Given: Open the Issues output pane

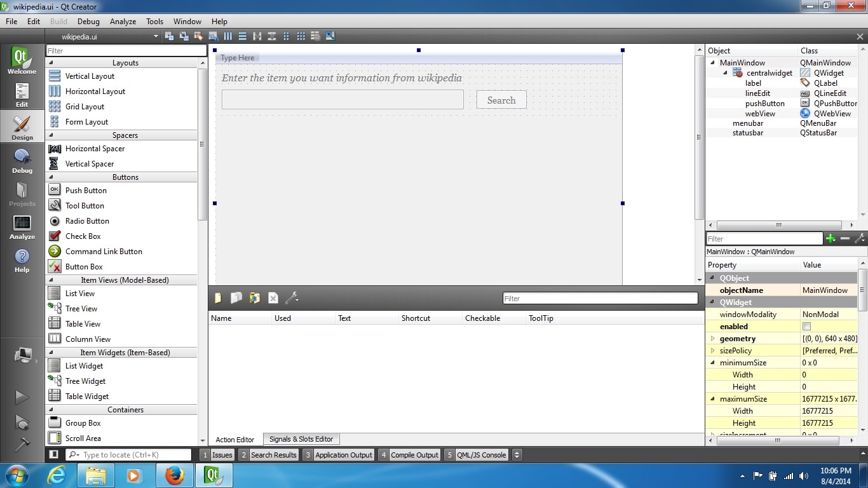Looking at the screenshot, I should click(217, 455).
